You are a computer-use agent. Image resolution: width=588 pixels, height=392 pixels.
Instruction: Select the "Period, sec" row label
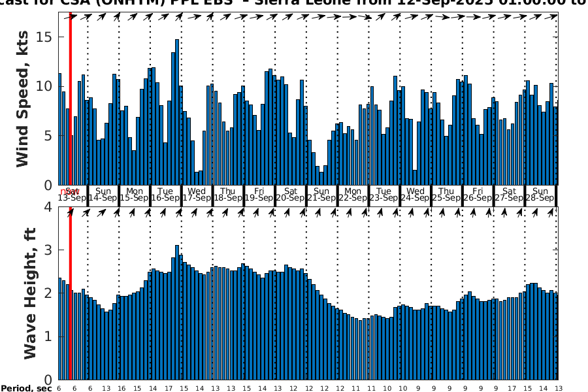[26, 388]
